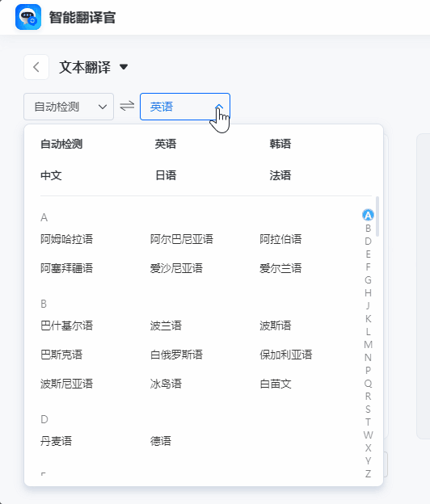
Task: Choose 波兰语 language
Action: pyautogui.click(x=166, y=325)
